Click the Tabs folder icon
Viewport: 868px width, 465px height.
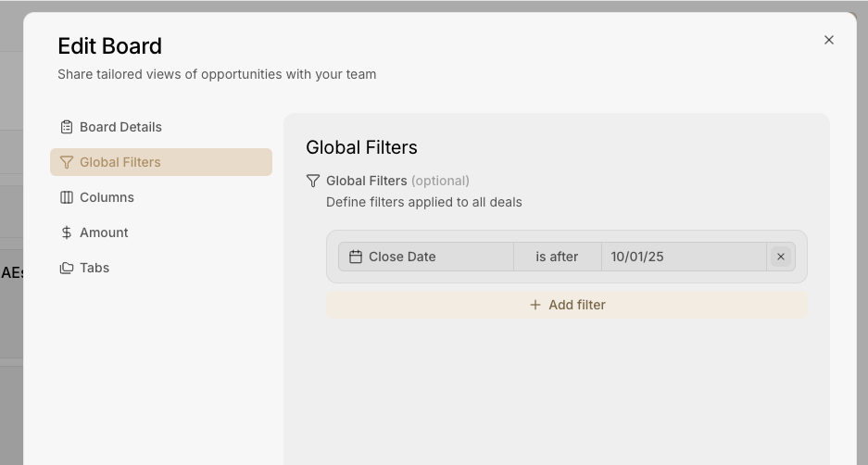[67, 268]
